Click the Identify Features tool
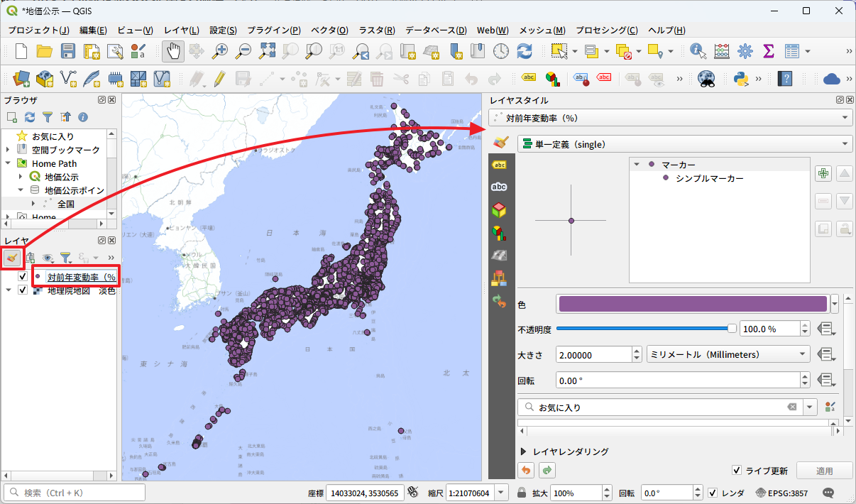Screen dimensions: 856x504 (698, 51)
